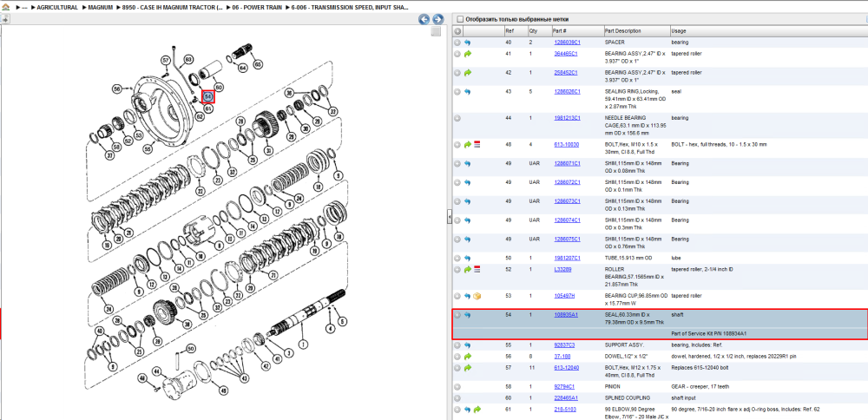Viewport: 868px width, 420px height.
Task: Open the AGRICULTURAL breadcrumb level
Action: tap(57, 8)
